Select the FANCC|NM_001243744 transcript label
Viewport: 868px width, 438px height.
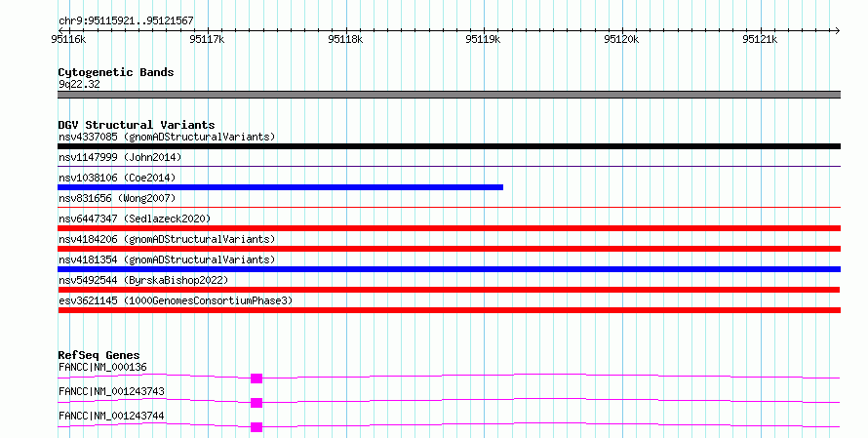point(111,416)
